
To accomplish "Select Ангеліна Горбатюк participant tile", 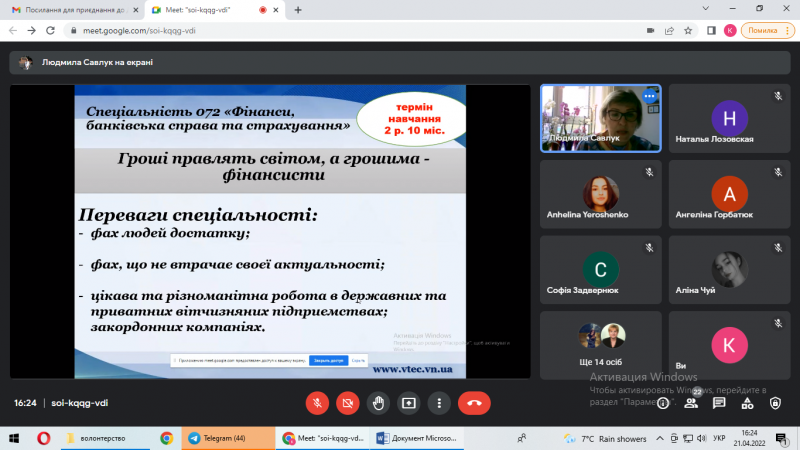I will point(730,194).
